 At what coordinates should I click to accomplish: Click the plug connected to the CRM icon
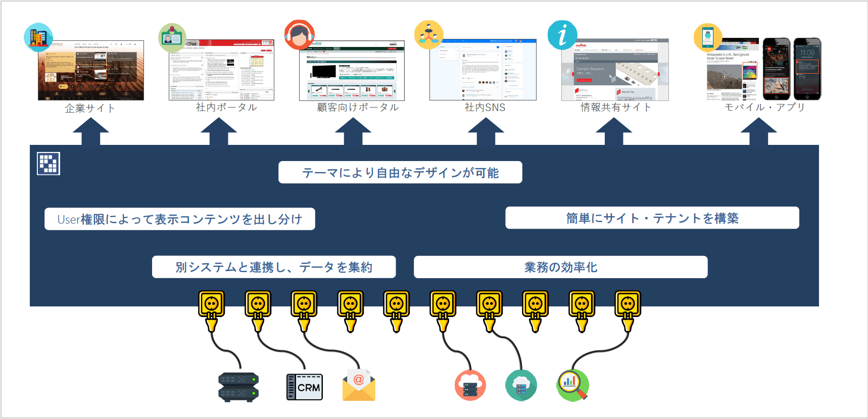coord(258,311)
